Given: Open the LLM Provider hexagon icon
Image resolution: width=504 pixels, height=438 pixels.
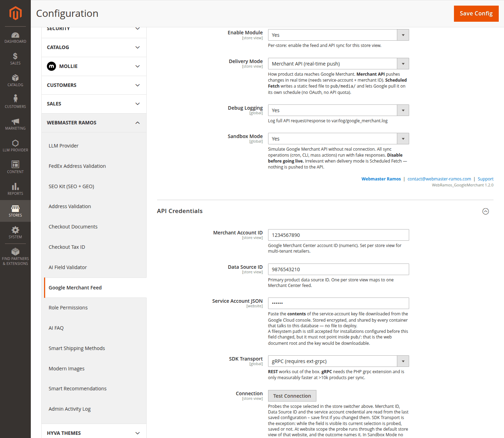Looking at the screenshot, I should (x=15, y=145).
